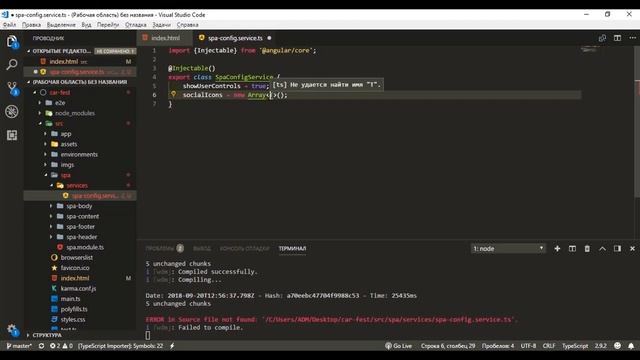
Task: Expand the imgs folder
Action: (x=67, y=165)
